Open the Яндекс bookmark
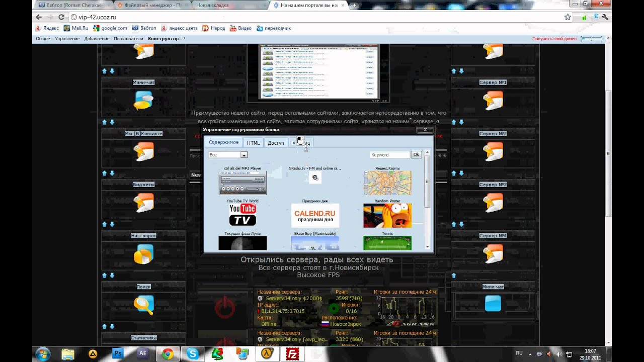The height and width of the screenshot is (362, 644). (47, 28)
